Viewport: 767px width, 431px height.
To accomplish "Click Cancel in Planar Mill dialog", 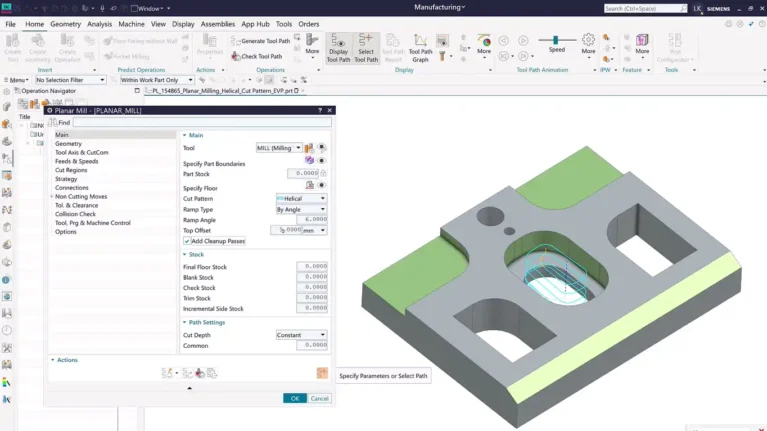I will 319,398.
